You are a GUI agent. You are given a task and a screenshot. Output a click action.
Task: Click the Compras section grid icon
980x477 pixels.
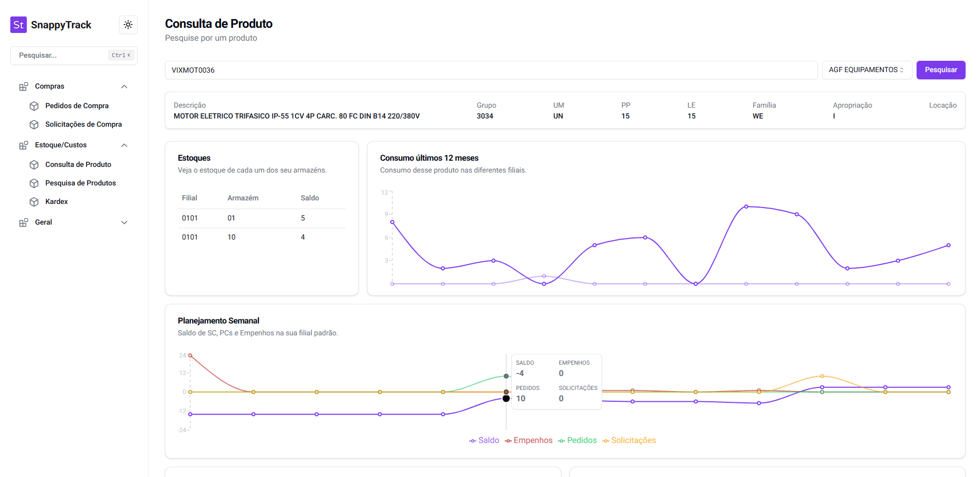tap(24, 87)
